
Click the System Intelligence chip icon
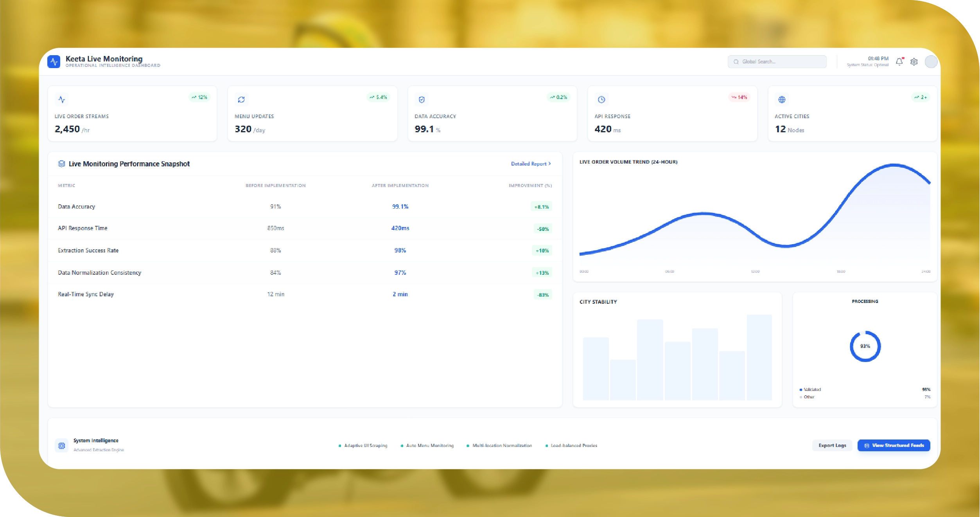(x=61, y=445)
